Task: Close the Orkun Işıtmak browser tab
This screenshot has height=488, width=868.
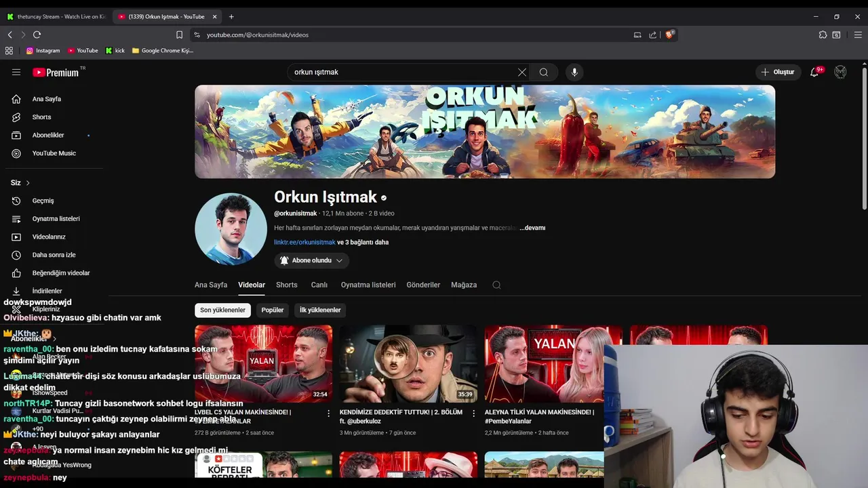Action: pos(215,16)
